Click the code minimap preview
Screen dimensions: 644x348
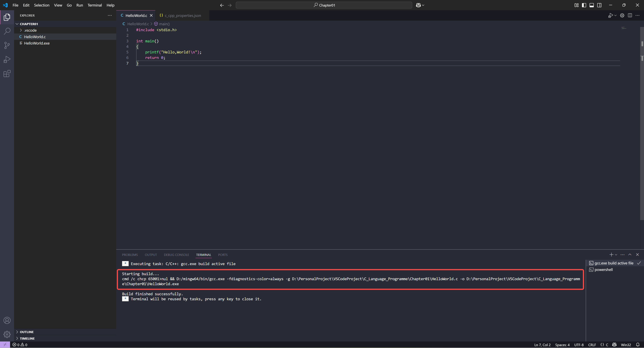tap(624, 28)
